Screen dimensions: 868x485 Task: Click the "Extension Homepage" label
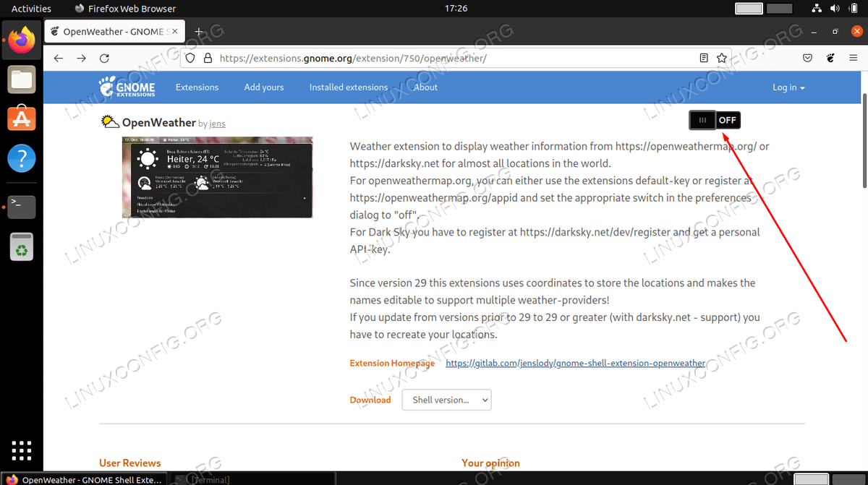(x=392, y=363)
